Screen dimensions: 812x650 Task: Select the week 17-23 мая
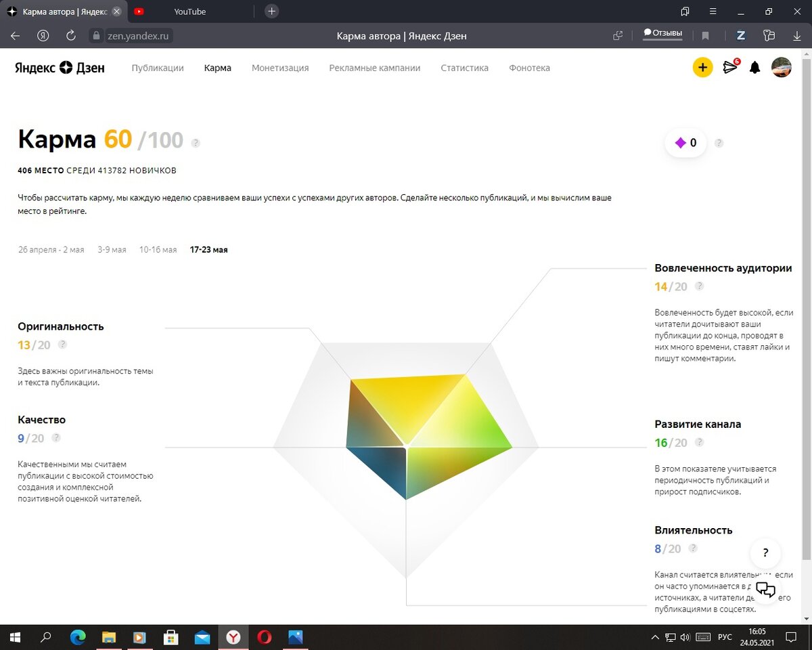pyautogui.click(x=209, y=250)
